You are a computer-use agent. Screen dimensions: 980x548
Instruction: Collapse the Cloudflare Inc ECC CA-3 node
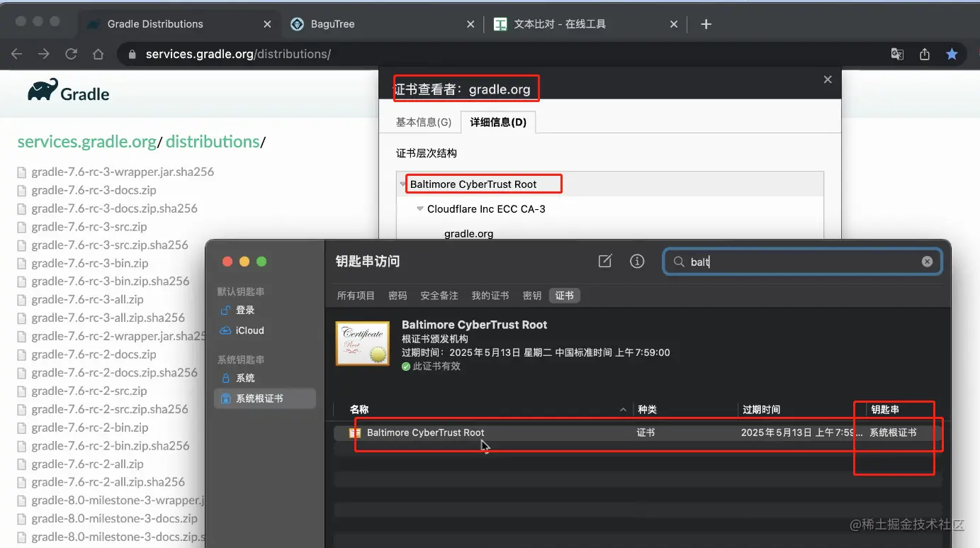tap(420, 209)
